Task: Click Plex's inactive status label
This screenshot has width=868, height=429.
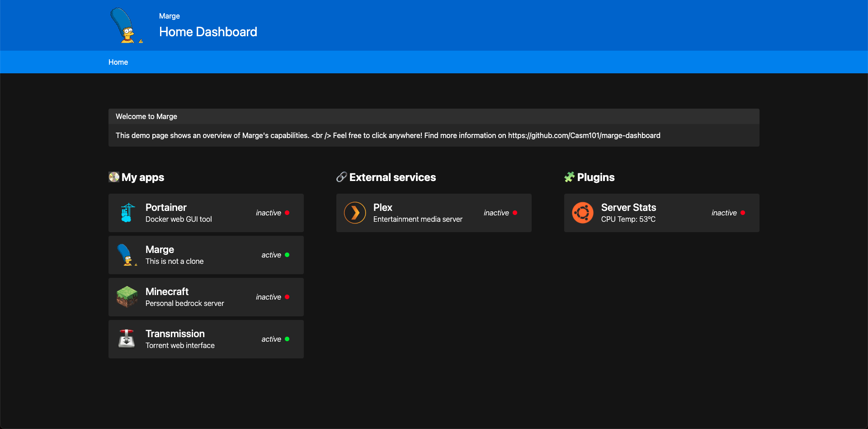Action: pos(496,213)
